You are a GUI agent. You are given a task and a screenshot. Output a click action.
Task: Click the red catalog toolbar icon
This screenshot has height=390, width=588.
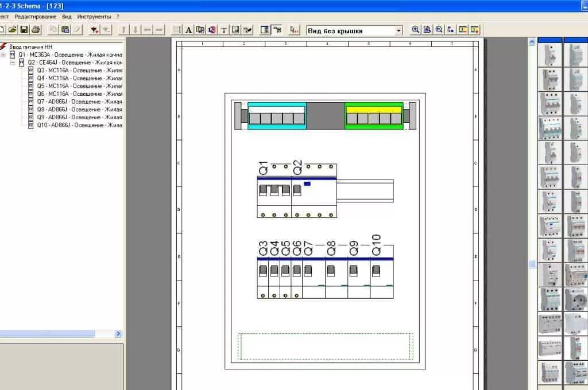tap(212, 30)
